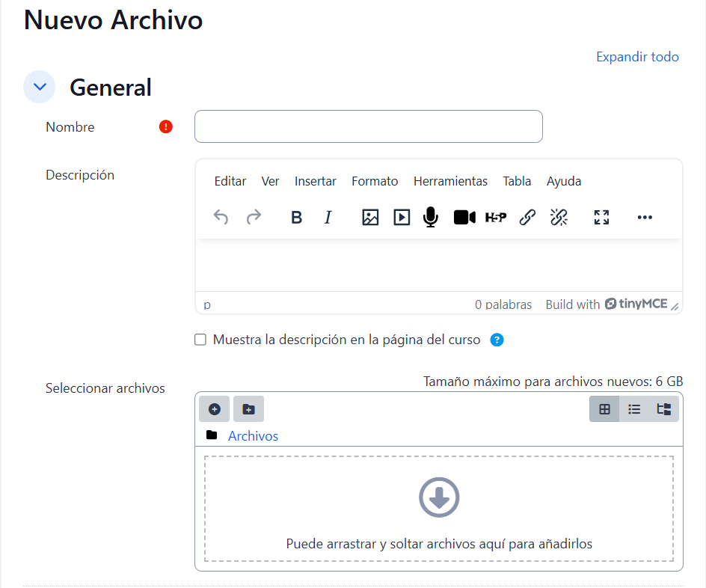This screenshot has height=588, width=706.
Task: Switch file view to detailed list
Action: click(634, 409)
